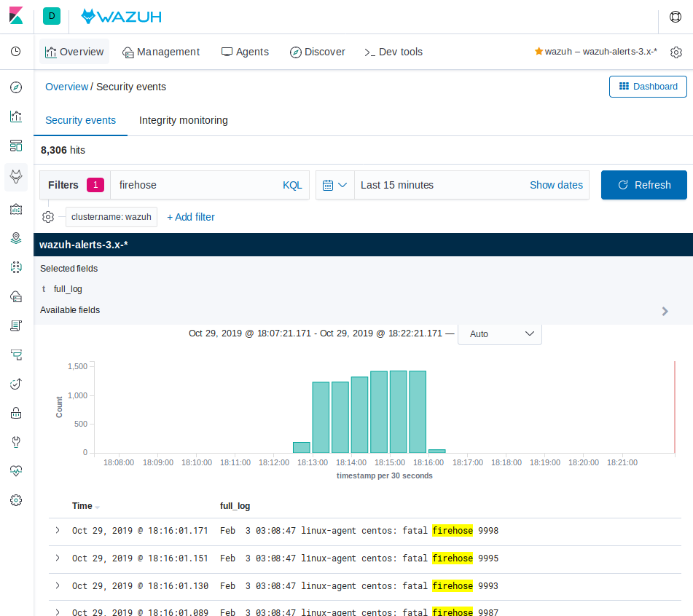Open Visualize chart icon in sidebar
The width and height of the screenshot is (693, 616).
pyautogui.click(x=16, y=117)
